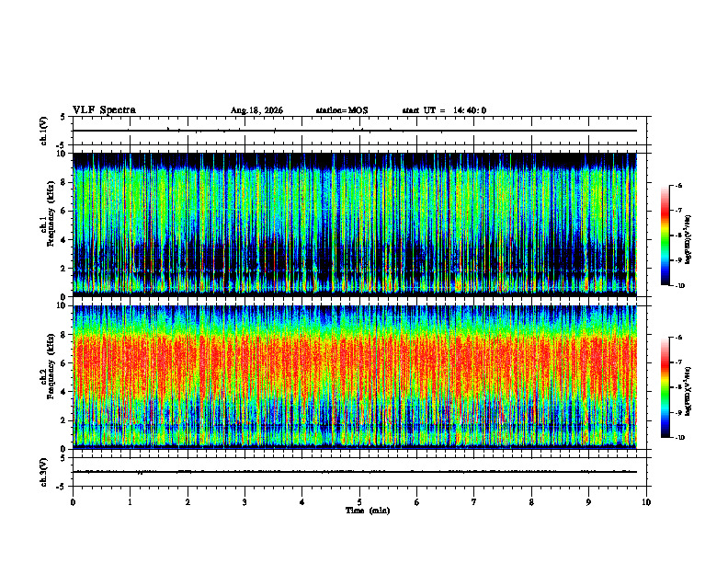
Task: Click time axis tick label '8'
Action: coord(531,502)
